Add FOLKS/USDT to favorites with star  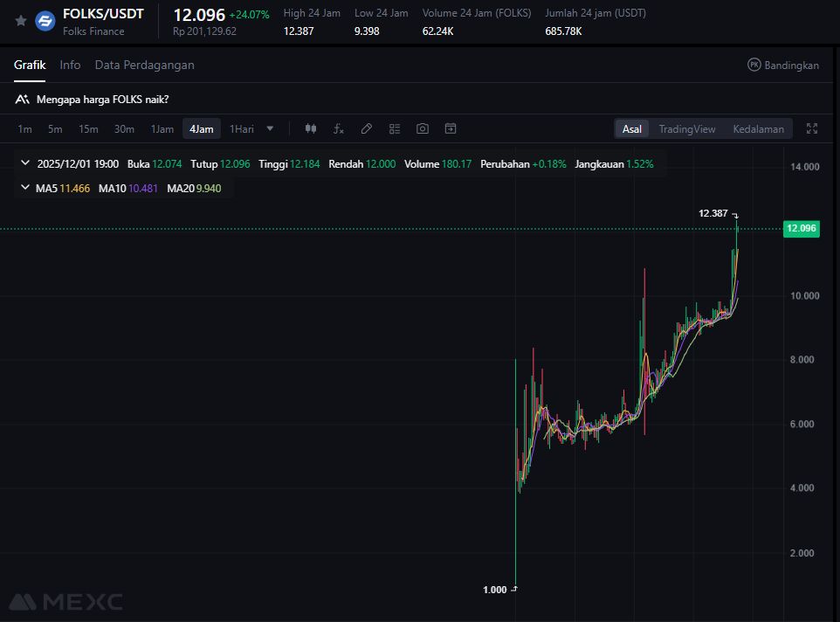point(21,21)
